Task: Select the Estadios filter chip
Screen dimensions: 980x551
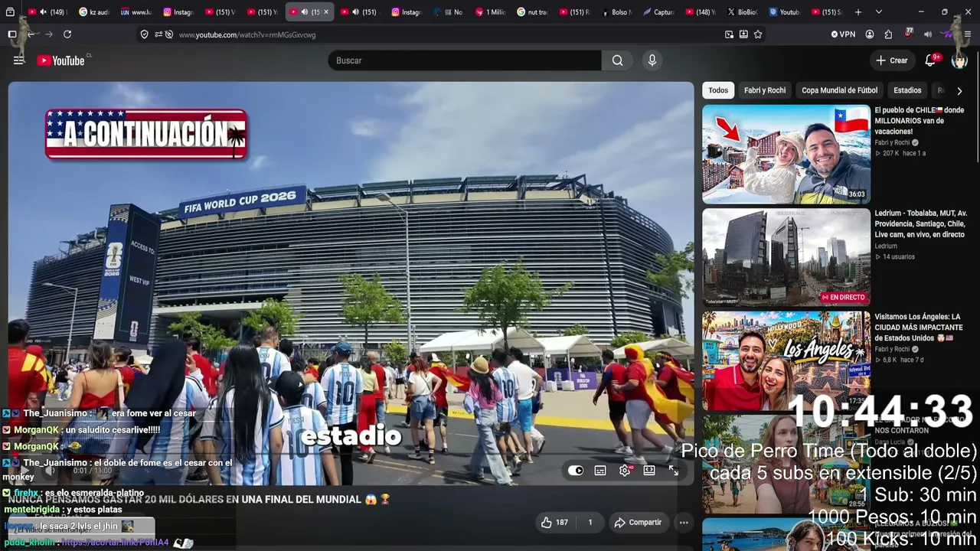Action: pyautogui.click(x=907, y=90)
